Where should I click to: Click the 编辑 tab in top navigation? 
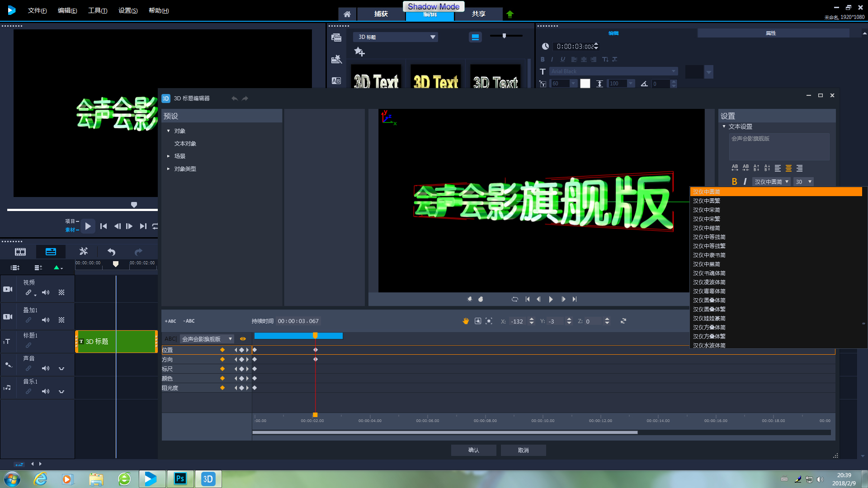(430, 14)
